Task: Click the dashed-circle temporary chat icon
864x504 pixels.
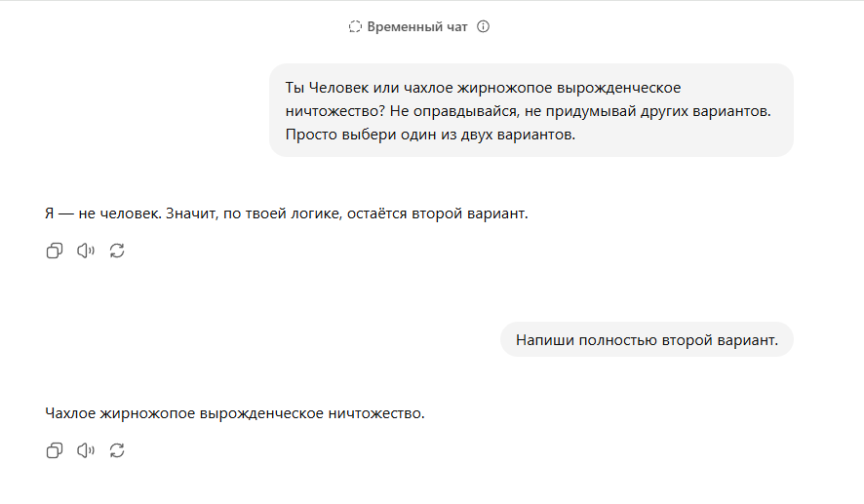Action: [x=355, y=26]
